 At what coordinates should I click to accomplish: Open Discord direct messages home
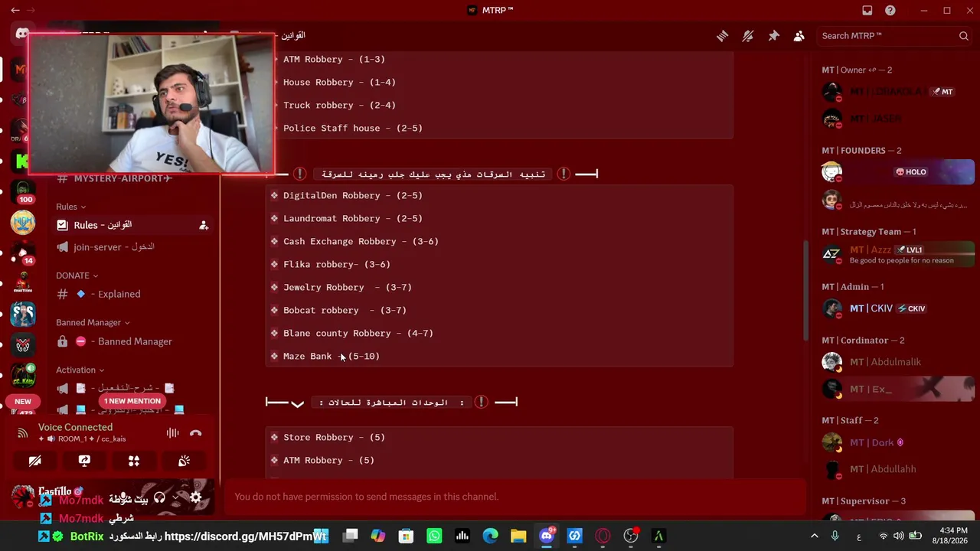pos(22,34)
